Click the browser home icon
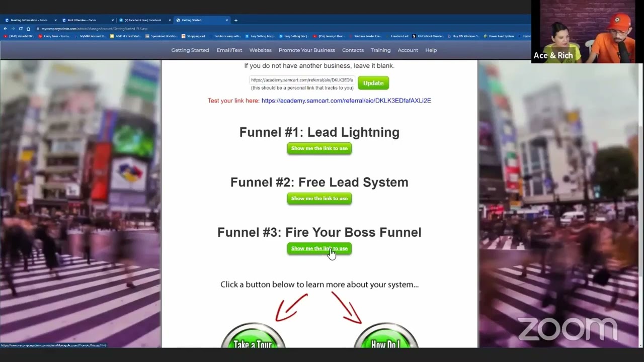 (x=28, y=29)
